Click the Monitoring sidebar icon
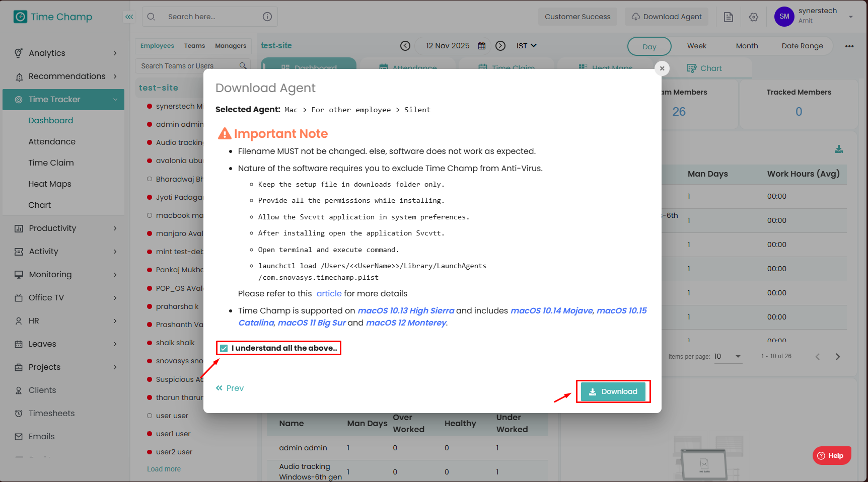This screenshot has height=482, width=868. 19,275
